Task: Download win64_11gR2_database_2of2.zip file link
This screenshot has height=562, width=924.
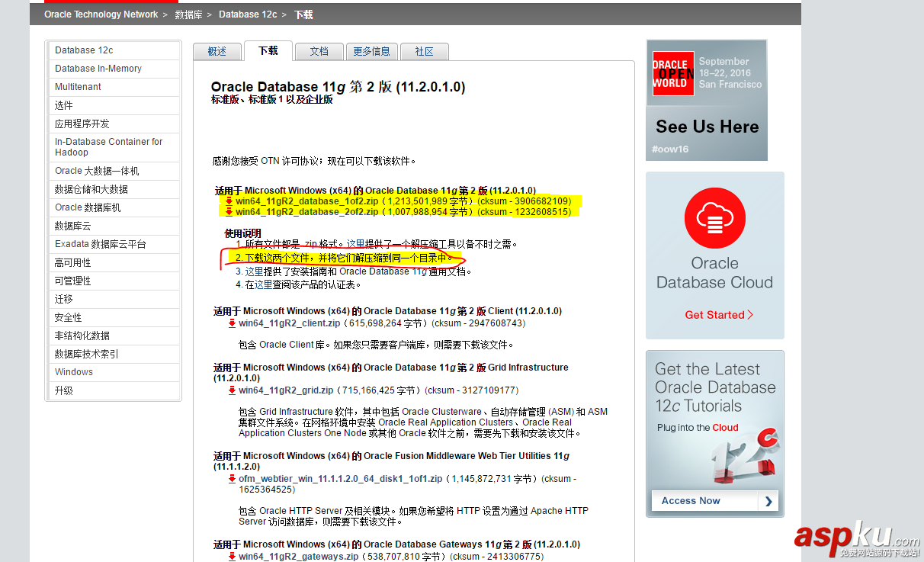Action: pyautogui.click(x=306, y=212)
